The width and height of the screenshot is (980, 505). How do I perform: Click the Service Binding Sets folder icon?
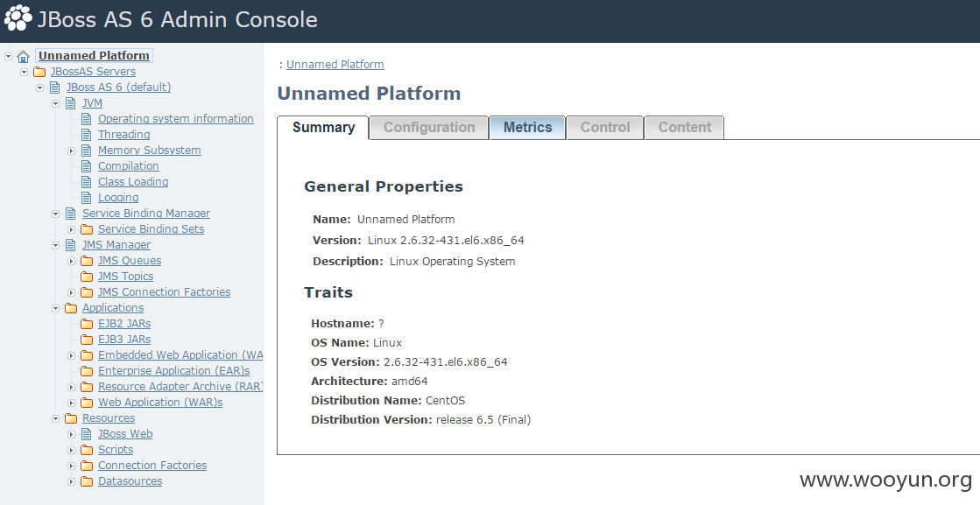point(87,229)
